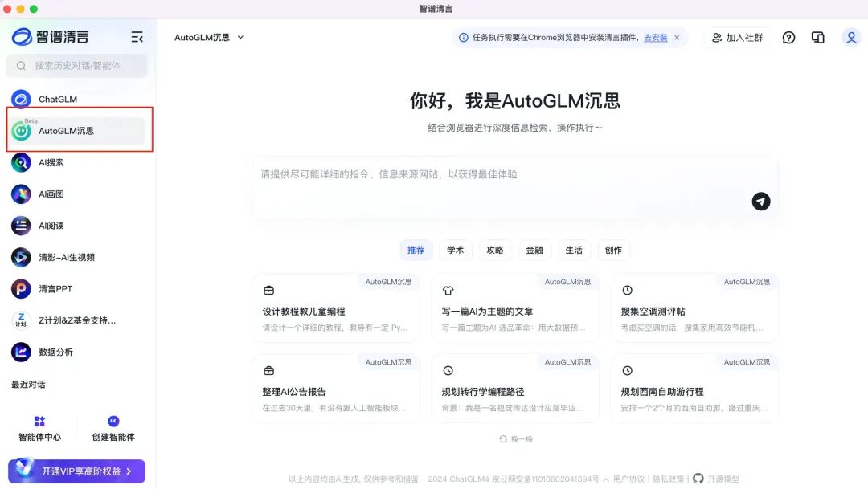Open AI阅读 in the sidebar

tap(77, 226)
